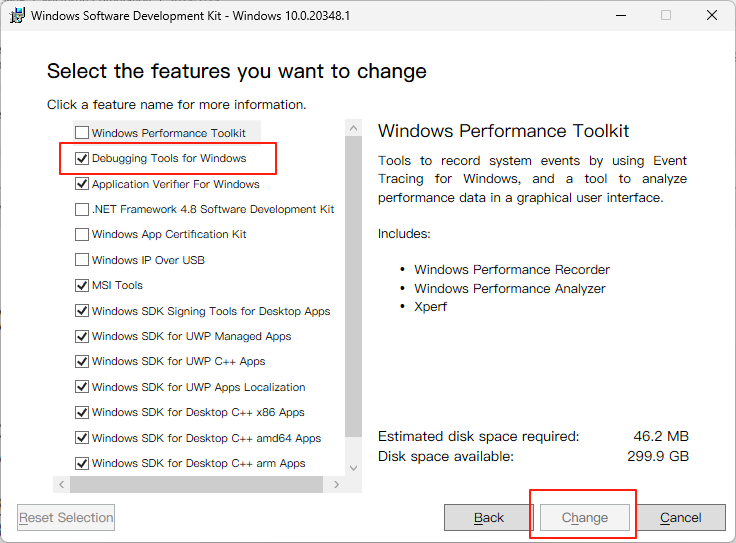Enable Windows Performance Toolkit checkbox
736x543 pixels.
click(x=82, y=133)
